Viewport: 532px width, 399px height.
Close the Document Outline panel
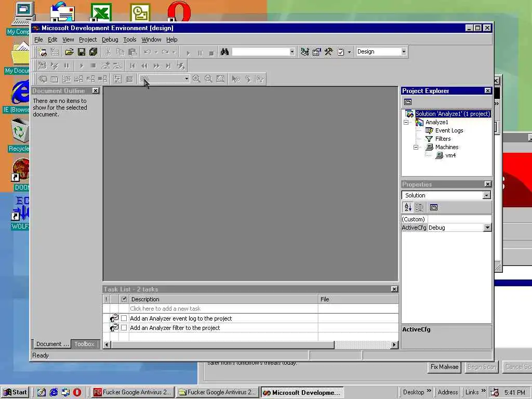click(x=96, y=90)
